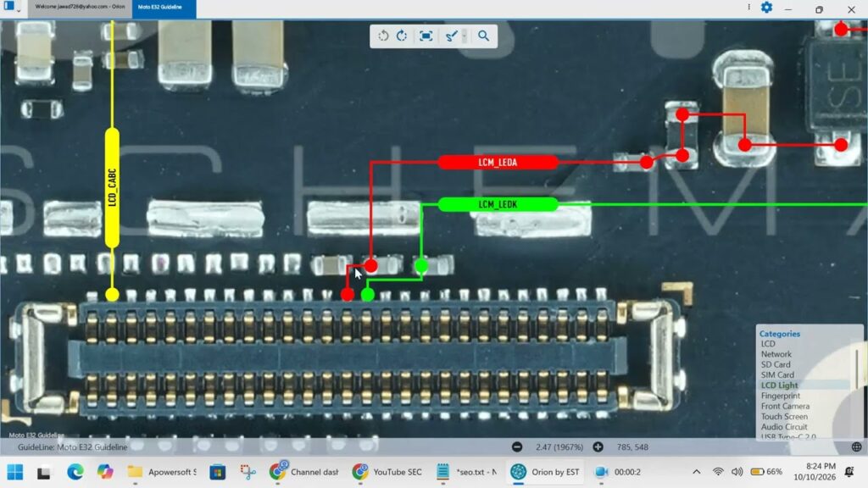
Task: Open the Orion app menu icon
Action: pyautogui.click(x=8, y=6)
